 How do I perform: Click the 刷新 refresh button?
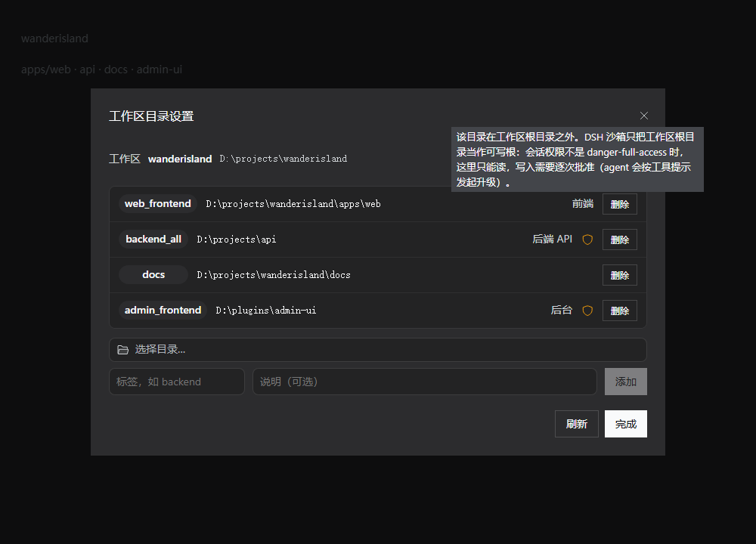tap(577, 424)
